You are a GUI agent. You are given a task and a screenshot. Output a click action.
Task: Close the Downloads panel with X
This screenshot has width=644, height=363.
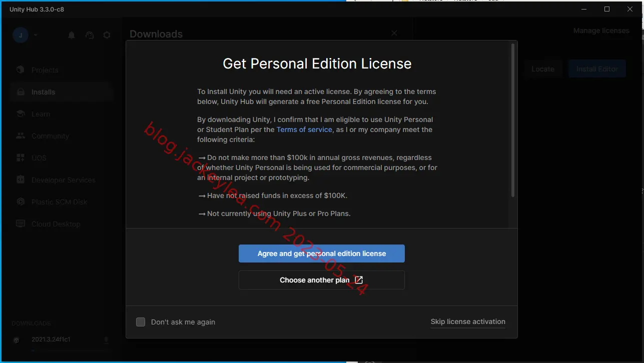point(394,33)
